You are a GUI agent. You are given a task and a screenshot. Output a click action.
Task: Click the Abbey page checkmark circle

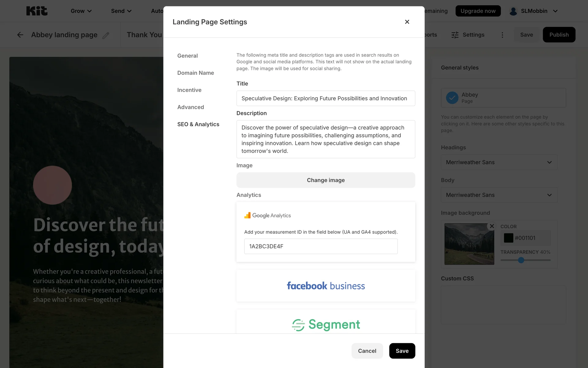pyautogui.click(x=452, y=98)
